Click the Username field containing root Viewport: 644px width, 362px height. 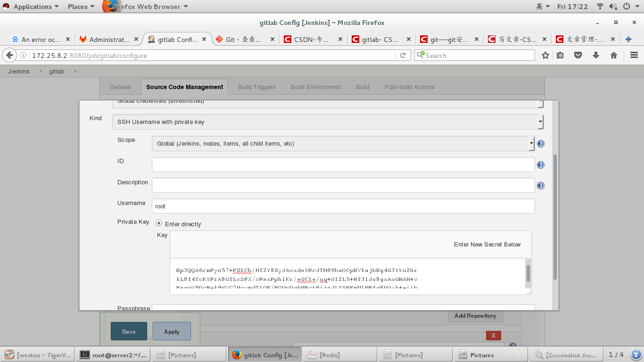click(x=343, y=206)
